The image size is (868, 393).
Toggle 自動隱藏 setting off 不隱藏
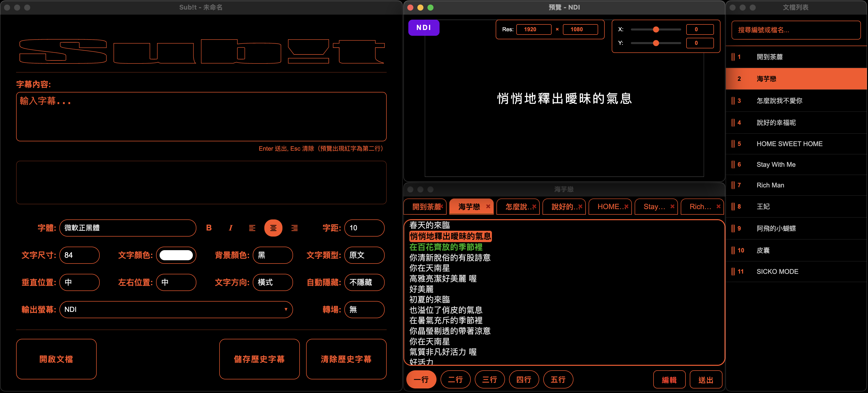[364, 282]
